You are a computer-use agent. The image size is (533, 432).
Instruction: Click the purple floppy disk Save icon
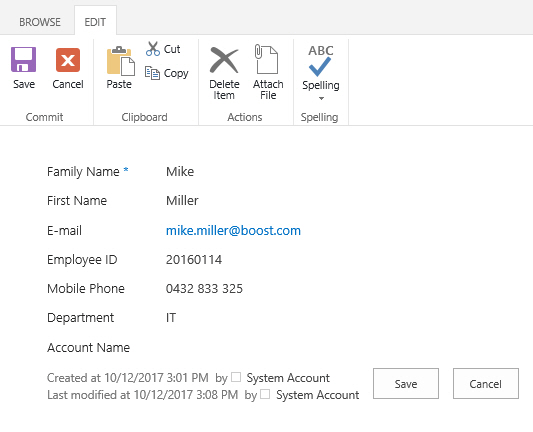pos(23,59)
